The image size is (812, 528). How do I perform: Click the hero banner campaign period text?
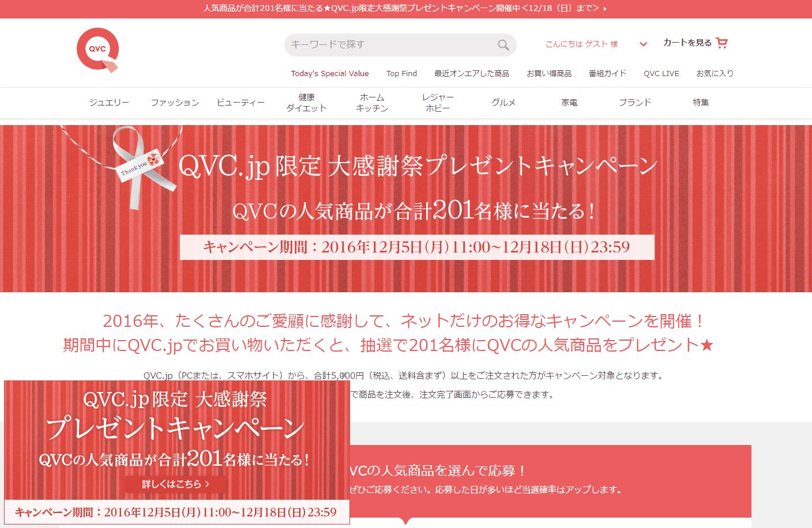pos(417,247)
